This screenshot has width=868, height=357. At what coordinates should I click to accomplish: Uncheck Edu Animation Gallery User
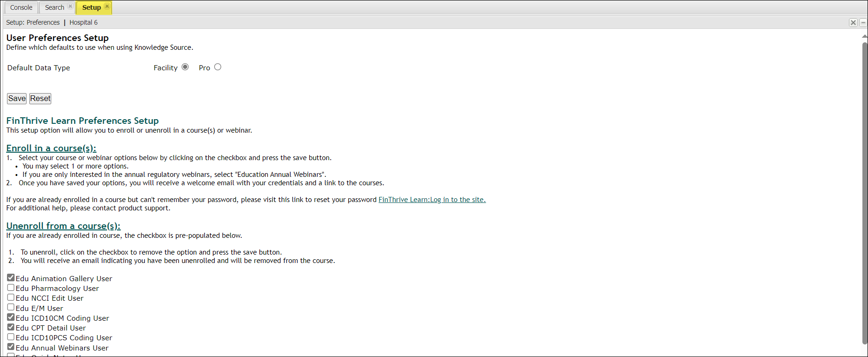[11, 278]
